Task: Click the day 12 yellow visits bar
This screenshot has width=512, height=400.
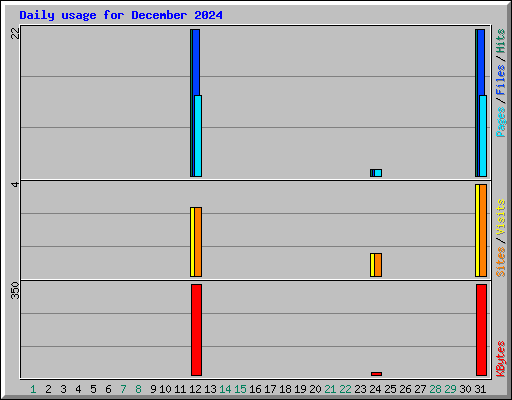Action: click(x=192, y=242)
